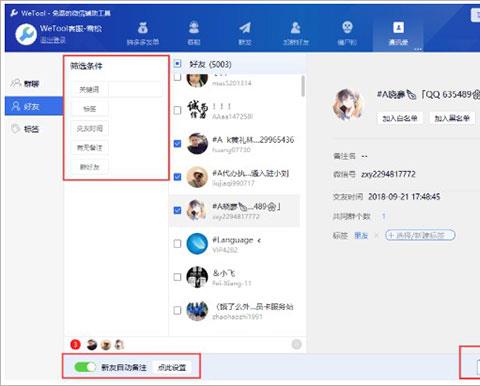Open the robot icon in top navigation
Screen dimensions: 480x386
point(194,27)
